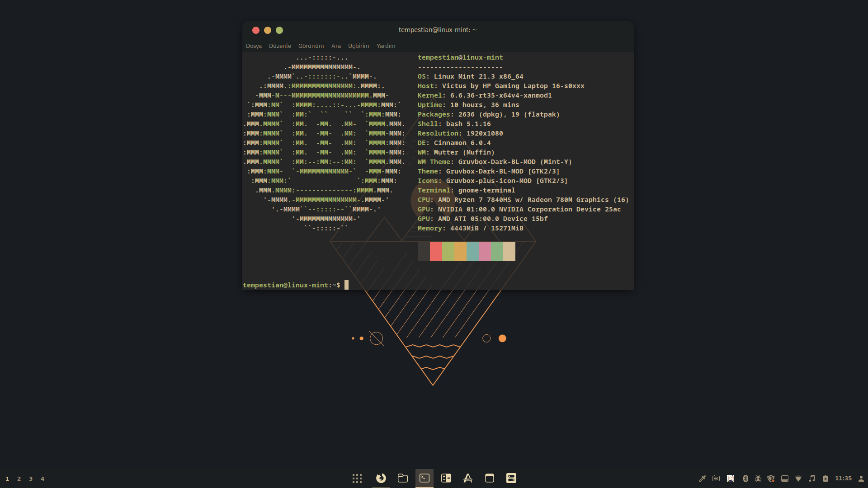Open the calculator app icon

(x=446, y=478)
